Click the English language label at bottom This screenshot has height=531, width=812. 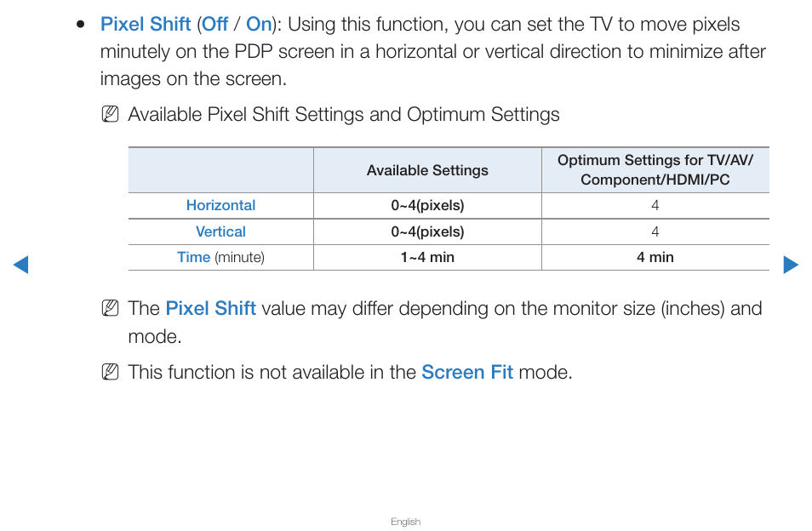[405, 522]
